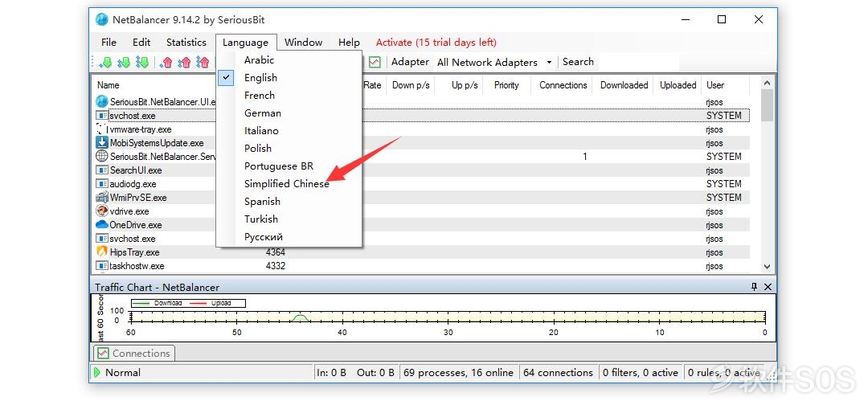Open the Statistics menu
The height and width of the screenshot is (401, 868).
point(186,42)
